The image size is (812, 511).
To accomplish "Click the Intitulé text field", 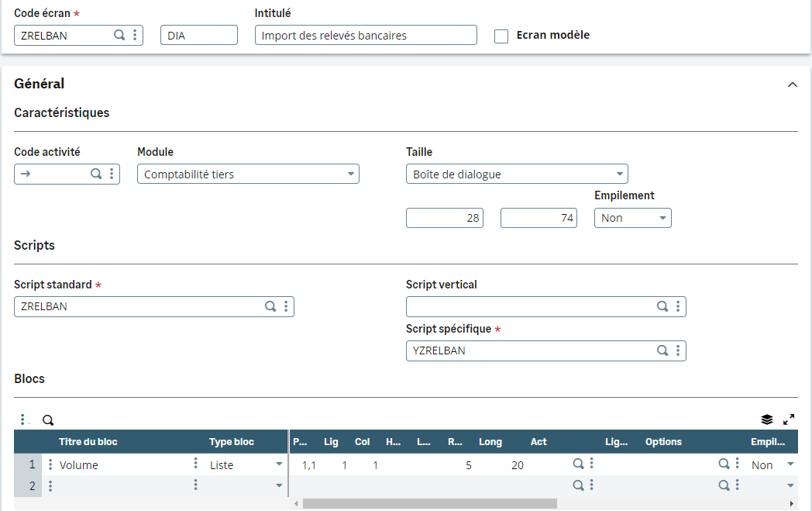I will coord(366,36).
